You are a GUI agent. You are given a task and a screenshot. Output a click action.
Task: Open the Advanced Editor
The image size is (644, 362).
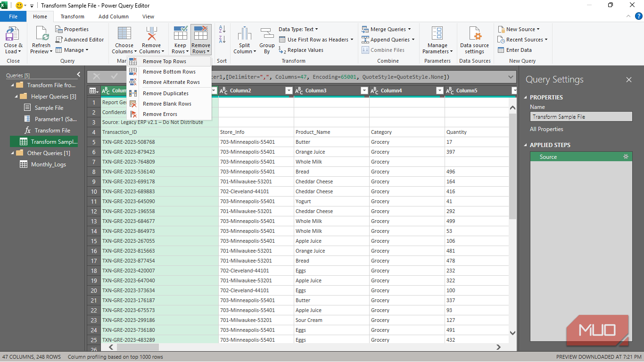pyautogui.click(x=80, y=40)
